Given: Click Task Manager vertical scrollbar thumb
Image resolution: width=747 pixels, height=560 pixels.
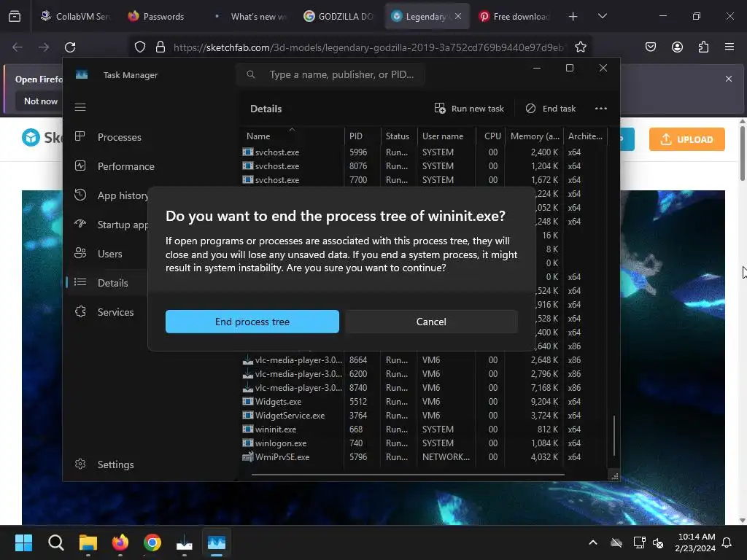Looking at the screenshot, I should 614,436.
